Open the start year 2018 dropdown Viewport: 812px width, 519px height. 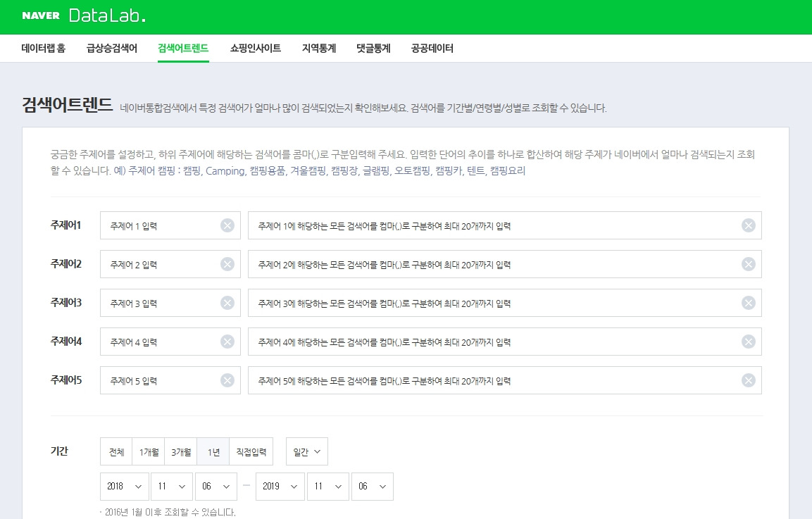(x=123, y=486)
